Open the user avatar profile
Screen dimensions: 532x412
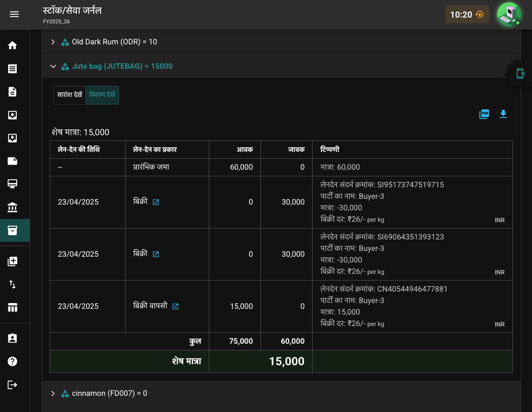508,14
